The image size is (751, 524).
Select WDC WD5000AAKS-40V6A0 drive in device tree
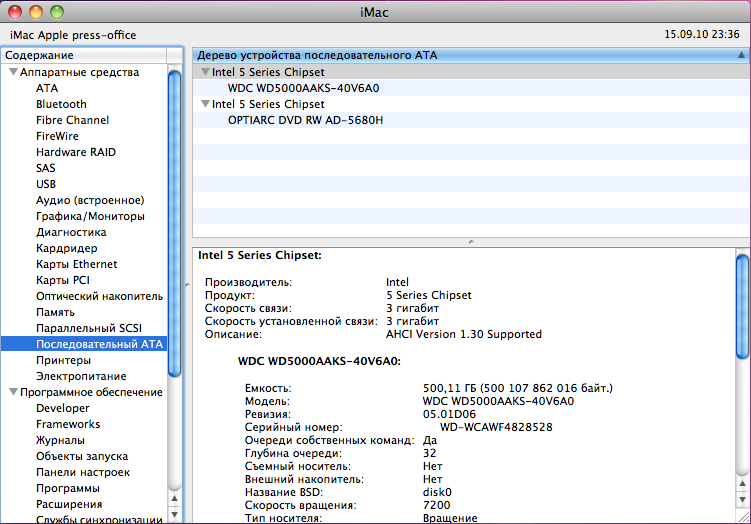(x=303, y=88)
